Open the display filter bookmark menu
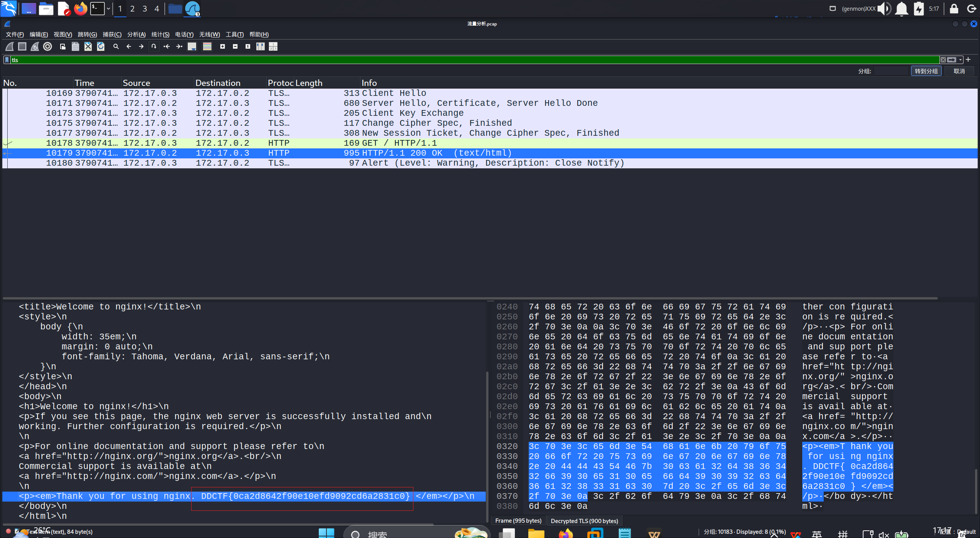980x538 pixels. coord(7,60)
